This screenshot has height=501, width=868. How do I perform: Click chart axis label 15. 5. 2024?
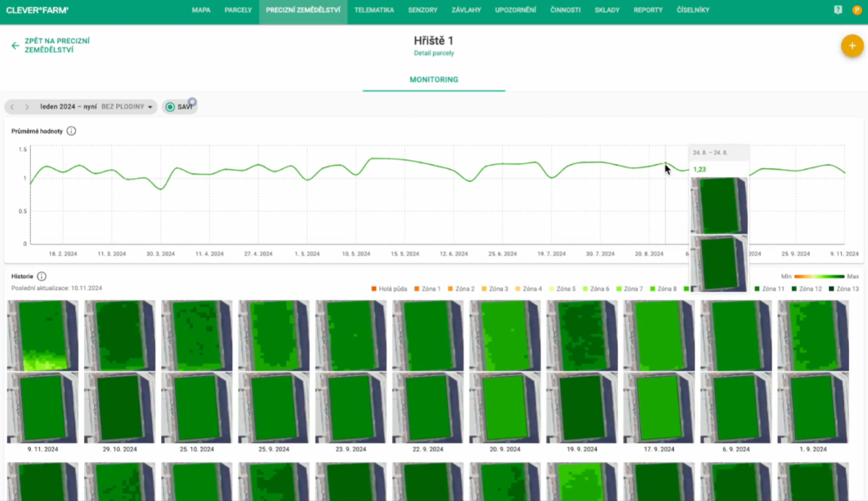[405, 254]
